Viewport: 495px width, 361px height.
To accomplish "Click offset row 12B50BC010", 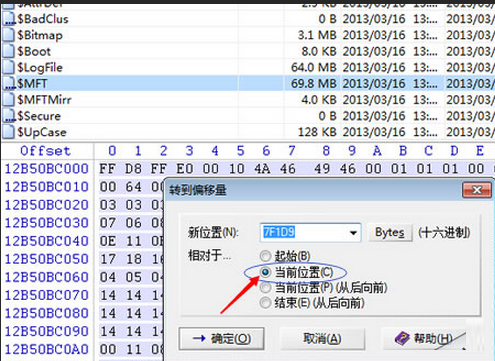I will [x=47, y=187].
